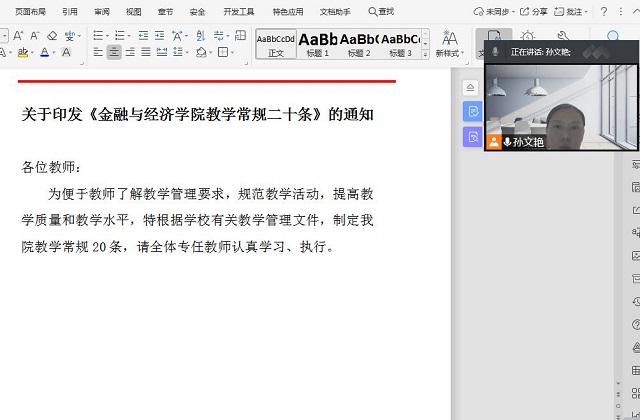Open the font color dropdown arrow
The width and height of the screenshot is (640, 420).
[55, 52]
